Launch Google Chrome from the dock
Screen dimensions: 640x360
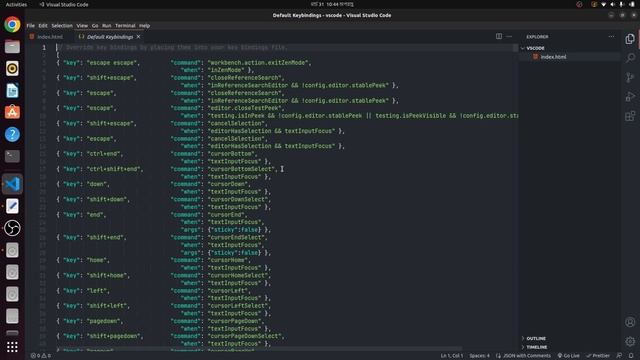pos(12,24)
